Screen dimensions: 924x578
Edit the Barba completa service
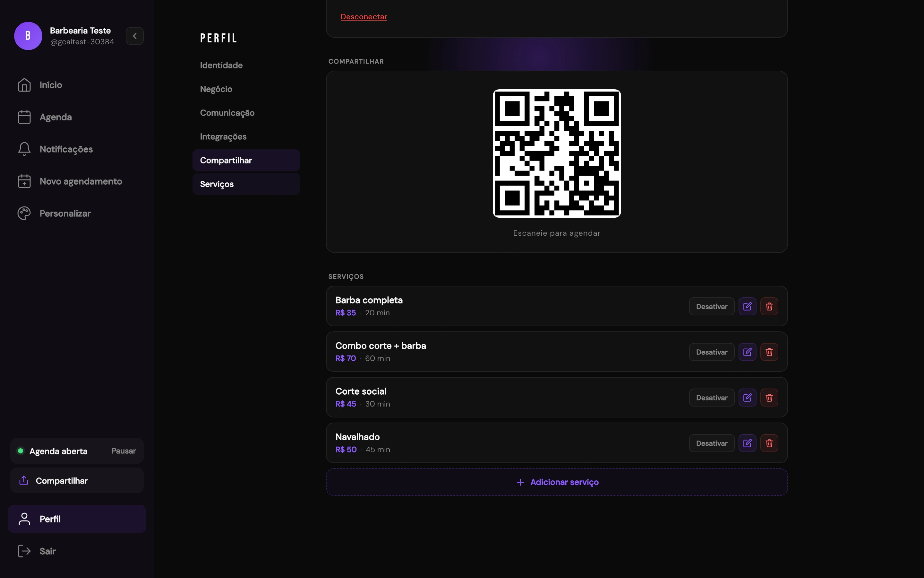click(747, 307)
